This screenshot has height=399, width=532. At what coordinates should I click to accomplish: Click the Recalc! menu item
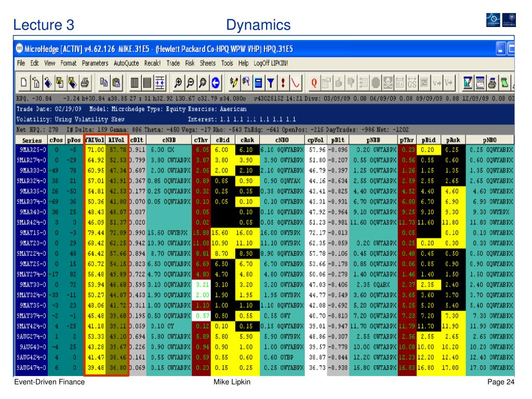(x=152, y=63)
